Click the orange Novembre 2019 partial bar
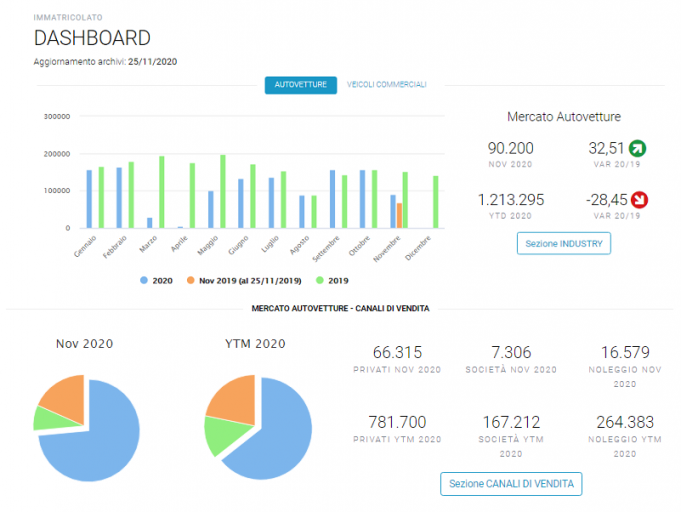 (399, 215)
